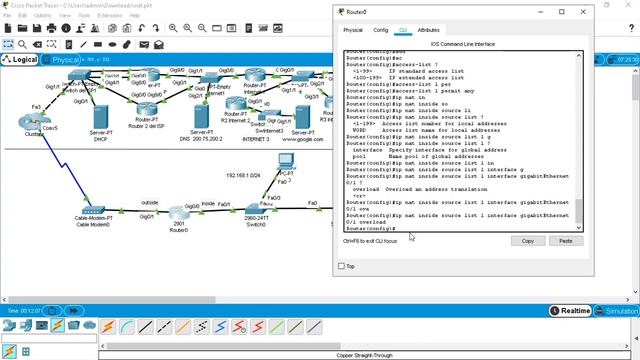Open the Attributes tab of Router0
This screenshot has width=640, height=360.
[429, 30]
